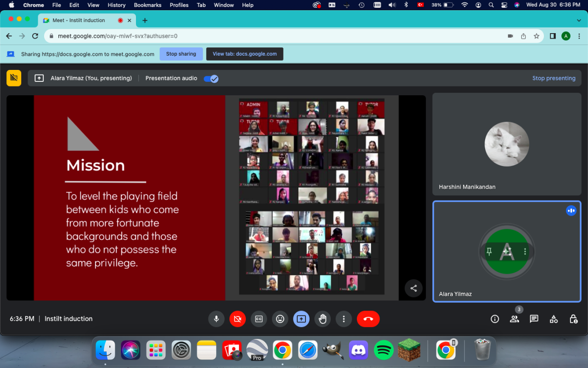
Task: Open the meeting details info icon
Action: click(x=495, y=319)
